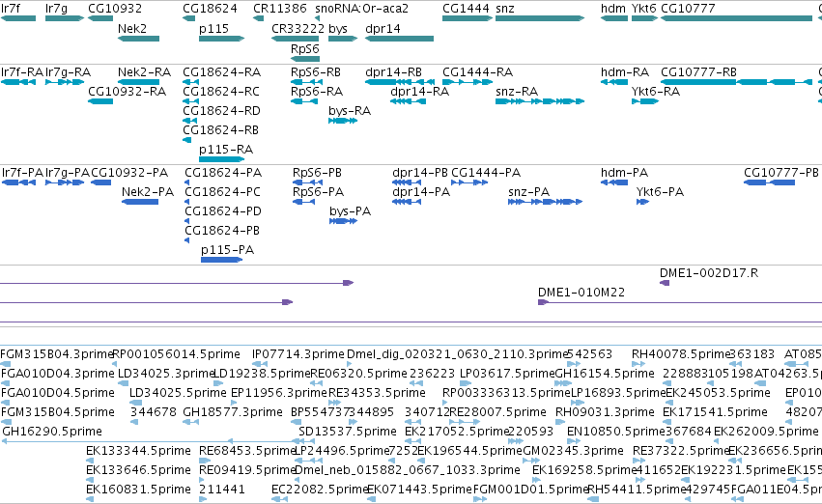Screen dimensions: 822x504
Task: Open protein bys-PA
Action: 351,211
